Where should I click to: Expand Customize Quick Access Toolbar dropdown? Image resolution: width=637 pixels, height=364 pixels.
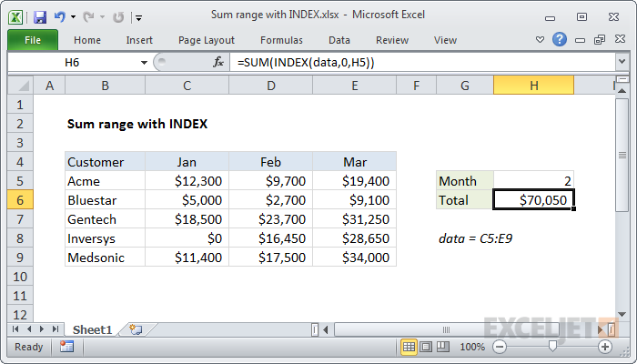click(137, 16)
